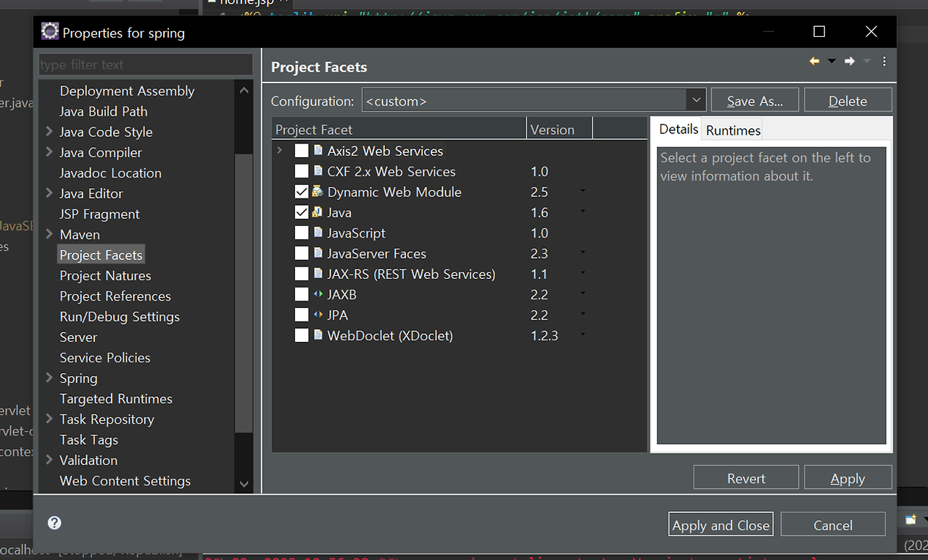928x560 pixels.
Task: Click the JPA facet icon
Action: coord(318,315)
